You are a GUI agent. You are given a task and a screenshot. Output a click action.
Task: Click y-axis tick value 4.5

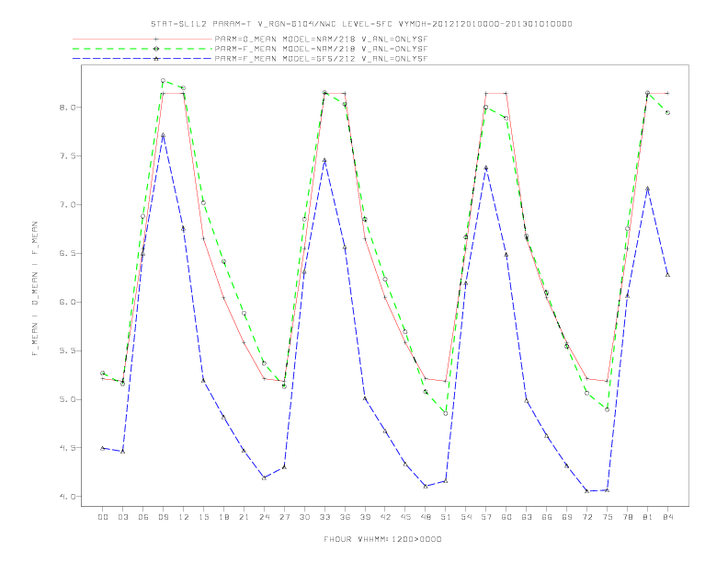pyautogui.click(x=66, y=448)
